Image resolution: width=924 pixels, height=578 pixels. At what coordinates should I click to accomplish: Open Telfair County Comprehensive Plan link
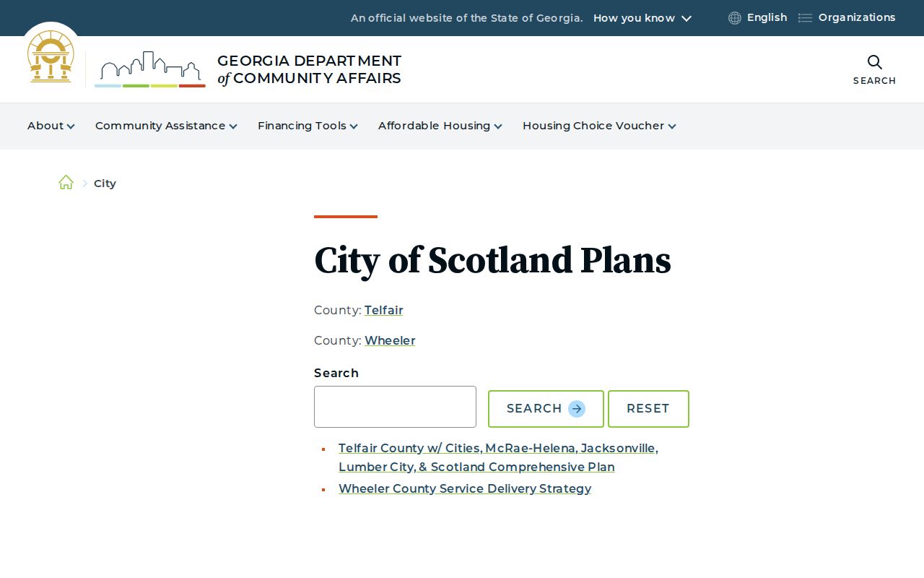point(498,457)
